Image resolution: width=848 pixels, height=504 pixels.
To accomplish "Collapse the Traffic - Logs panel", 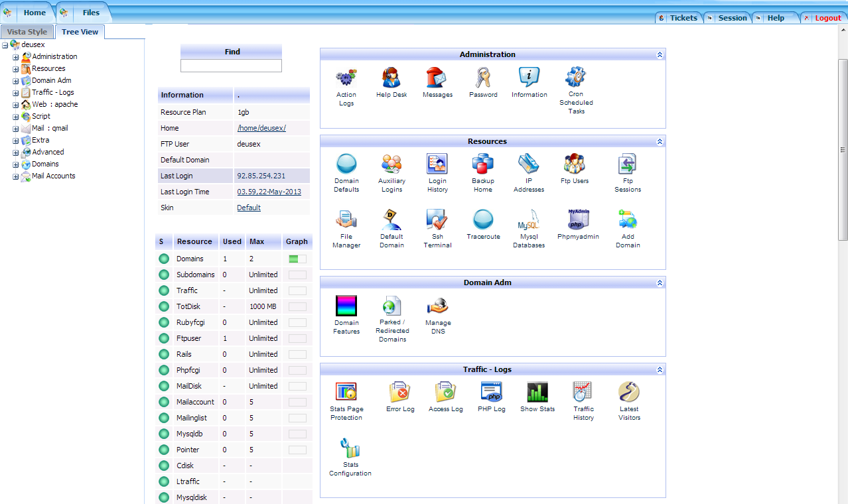I will click(x=660, y=370).
